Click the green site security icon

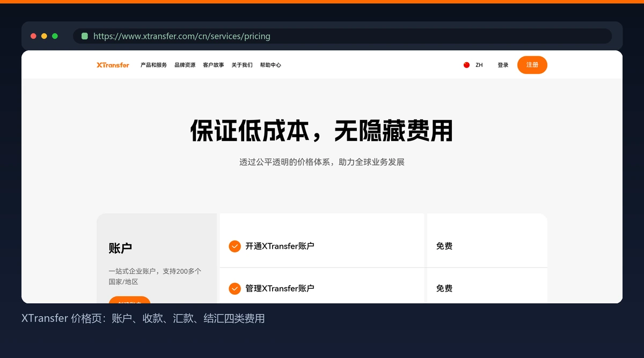tap(84, 36)
